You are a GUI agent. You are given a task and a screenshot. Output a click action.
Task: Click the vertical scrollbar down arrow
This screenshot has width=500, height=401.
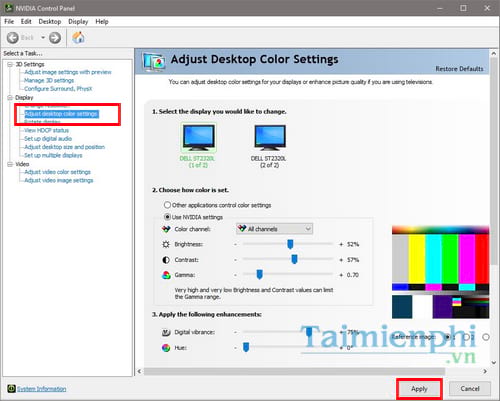[x=494, y=362]
